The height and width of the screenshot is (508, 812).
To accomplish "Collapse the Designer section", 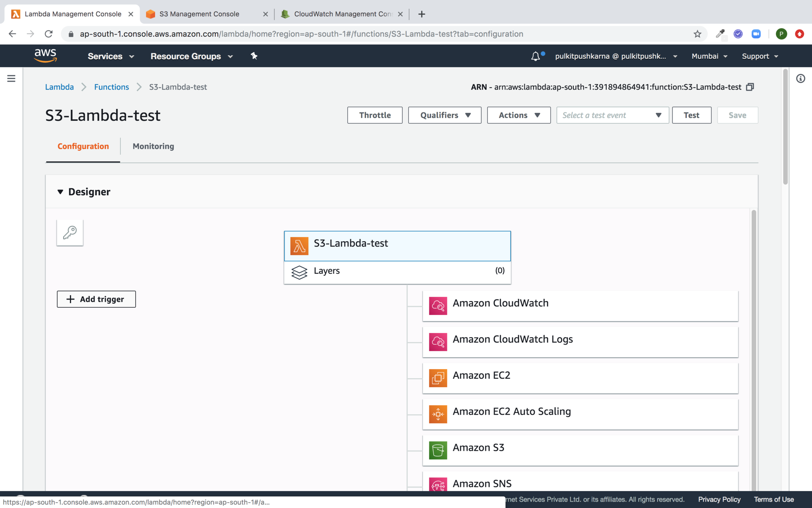I will tap(60, 192).
